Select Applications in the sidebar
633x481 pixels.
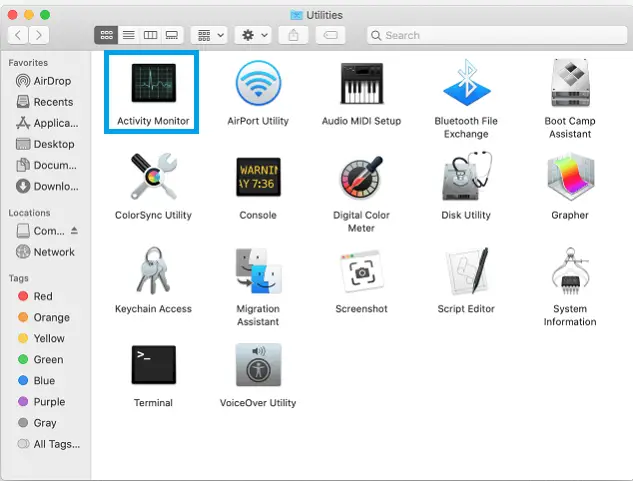[x=48, y=123]
